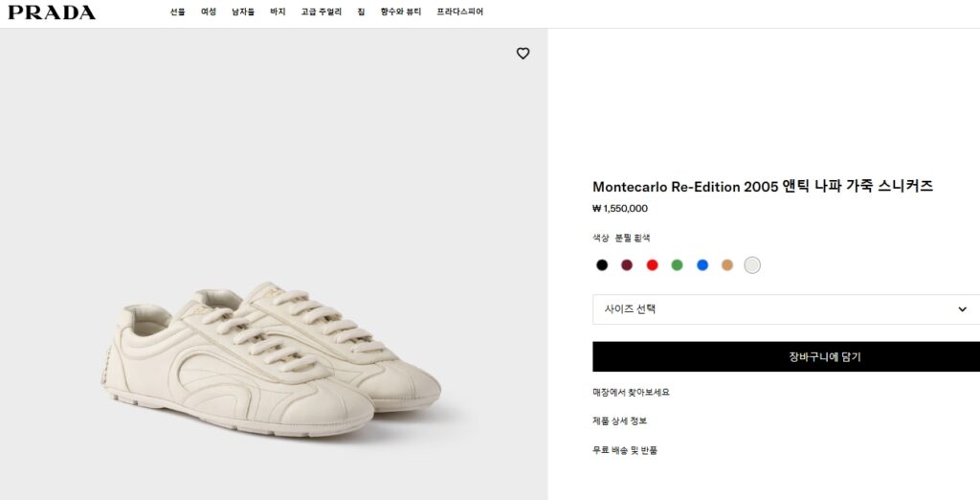980x500 pixels.
Task: Expand 무료 배송 및 반품 section
Action: pyautogui.click(x=625, y=449)
